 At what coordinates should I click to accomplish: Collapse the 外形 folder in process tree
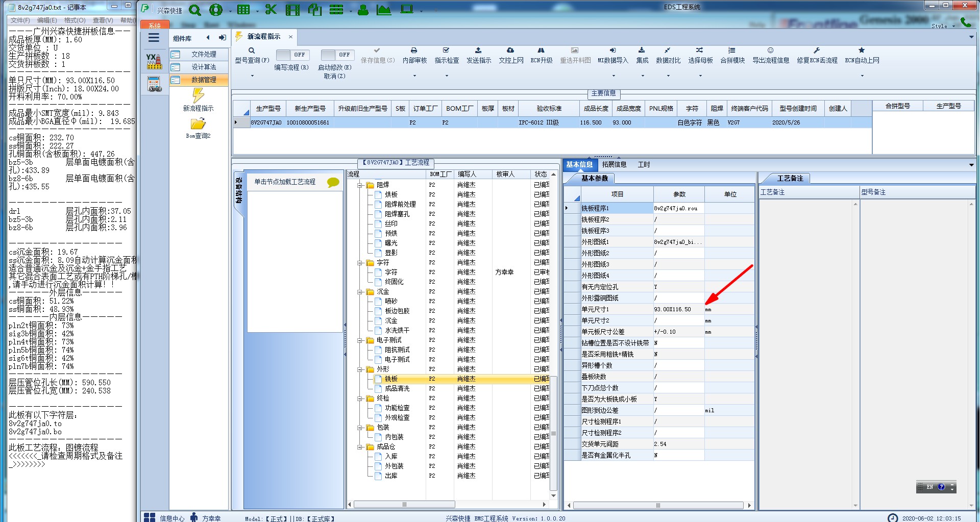[x=359, y=369]
